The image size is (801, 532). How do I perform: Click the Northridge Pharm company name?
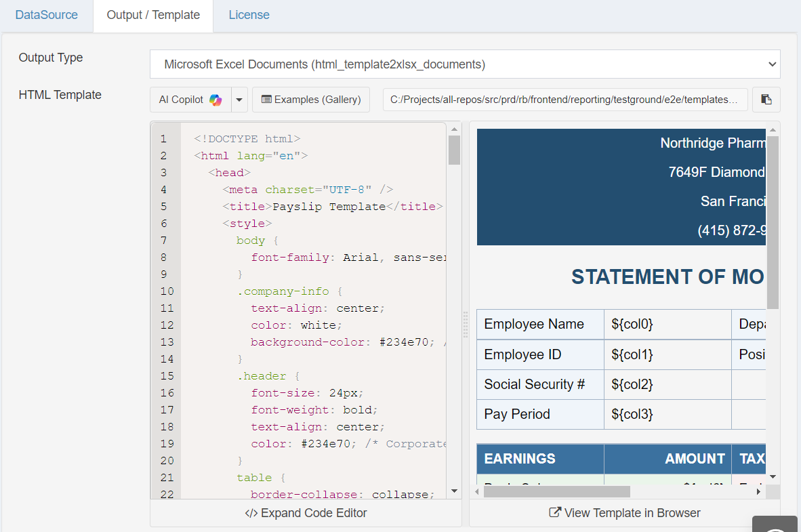(713, 143)
